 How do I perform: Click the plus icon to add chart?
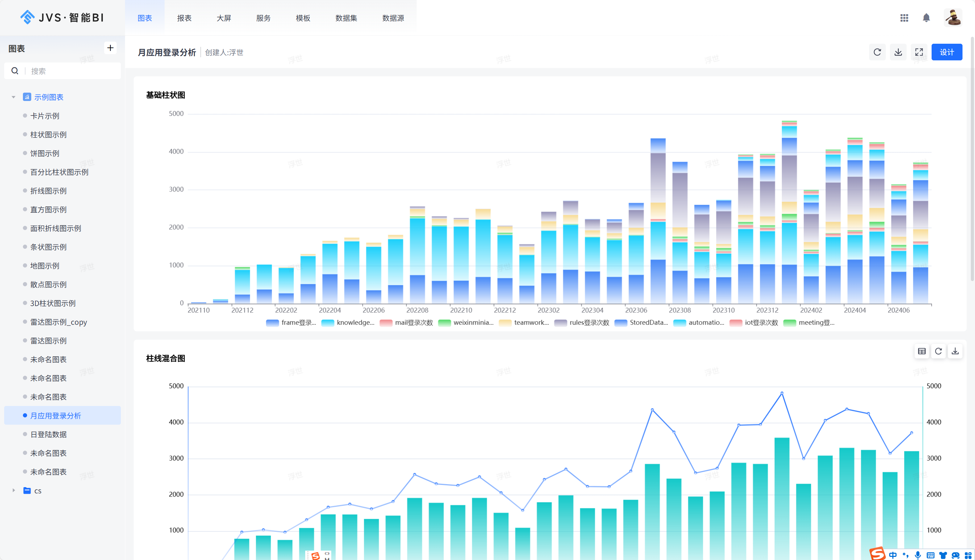[x=110, y=48]
